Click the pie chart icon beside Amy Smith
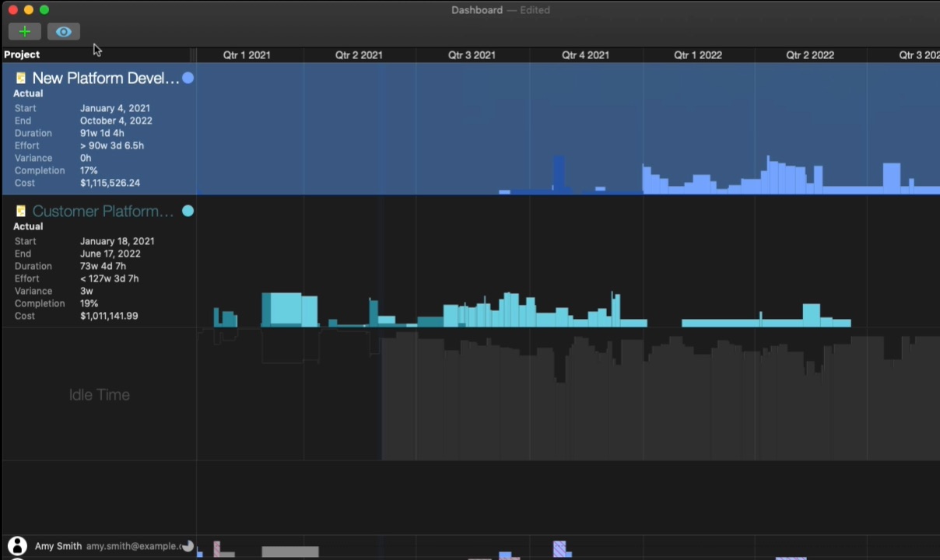The image size is (940, 560). point(188,546)
